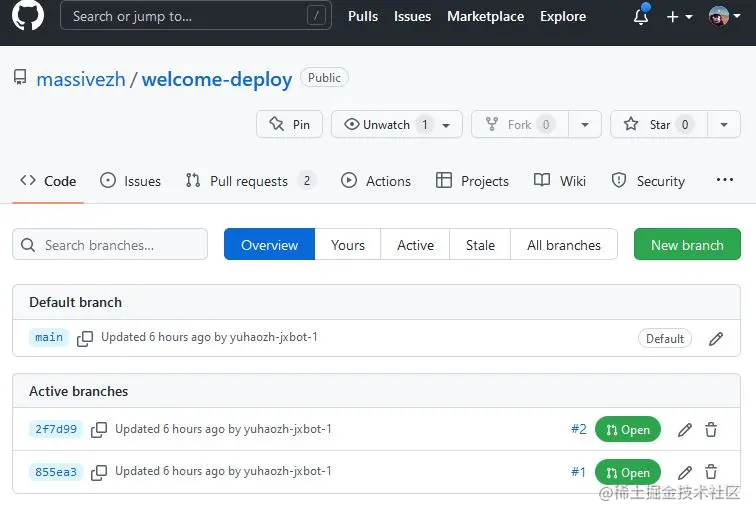Rename the 2f7d99 branch with the pencil

click(x=685, y=429)
